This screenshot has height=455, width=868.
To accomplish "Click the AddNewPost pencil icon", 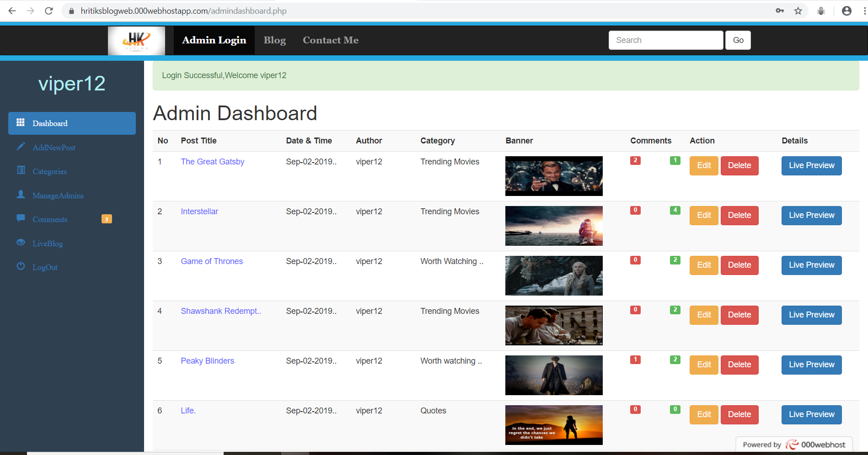I will pos(21,147).
